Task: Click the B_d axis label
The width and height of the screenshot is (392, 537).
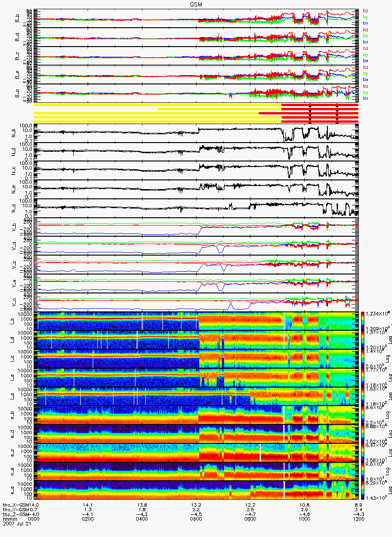Action: 17,38
